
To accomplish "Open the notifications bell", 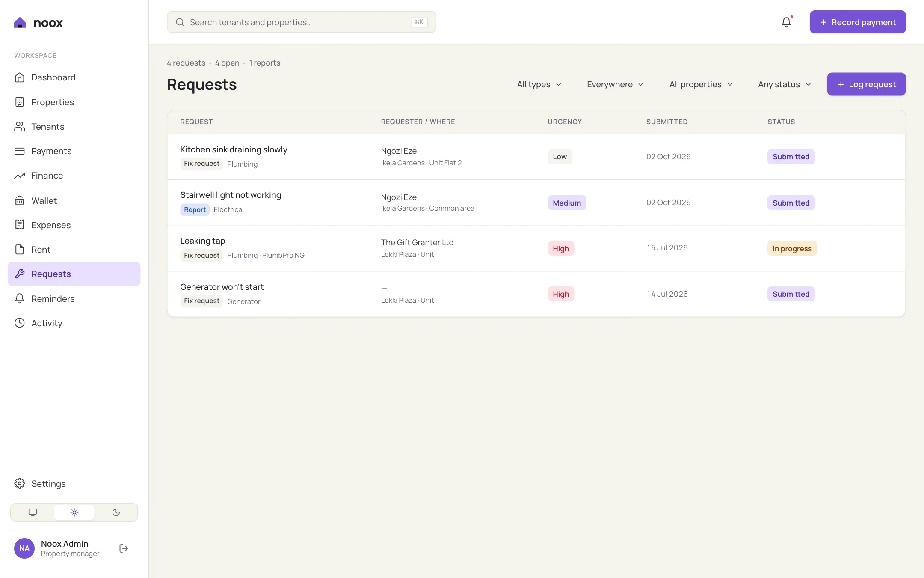I will pyautogui.click(x=786, y=22).
